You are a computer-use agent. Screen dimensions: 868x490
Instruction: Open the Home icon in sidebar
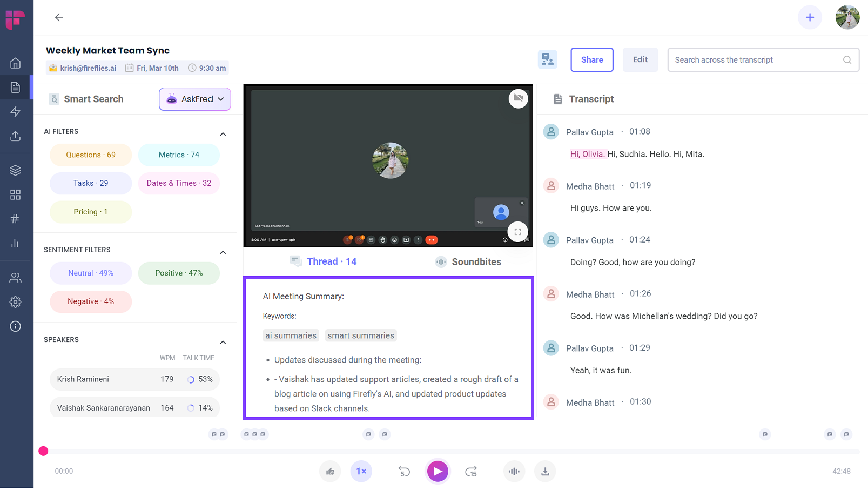tap(16, 62)
